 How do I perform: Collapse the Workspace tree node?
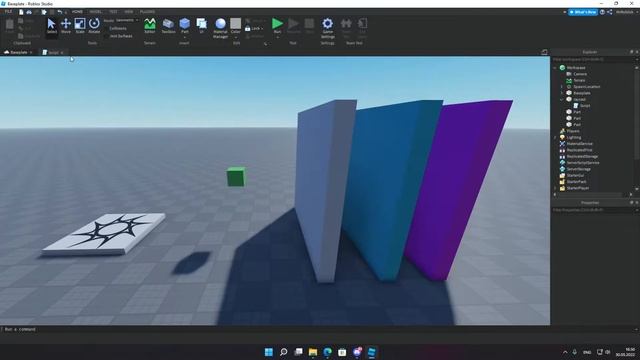(555, 68)
